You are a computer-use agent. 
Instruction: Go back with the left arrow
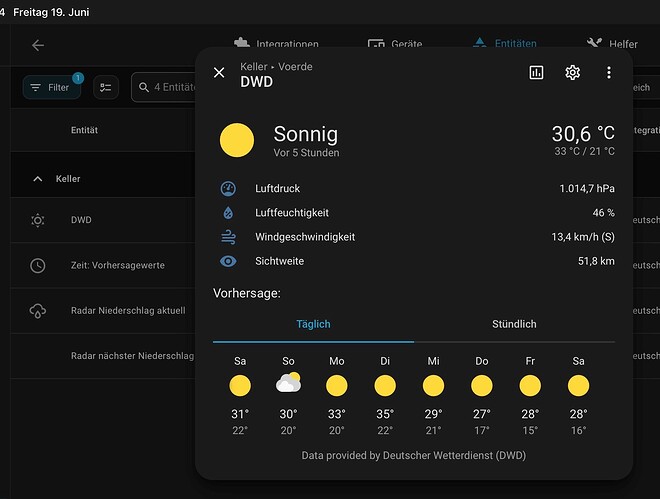[38, 45]
